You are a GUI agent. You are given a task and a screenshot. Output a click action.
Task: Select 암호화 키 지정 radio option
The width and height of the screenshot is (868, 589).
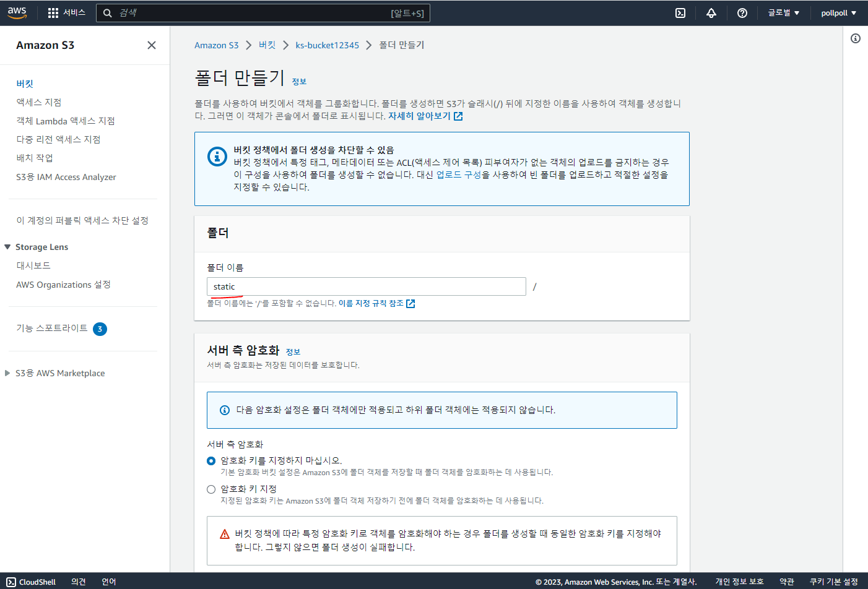point(211,489)
